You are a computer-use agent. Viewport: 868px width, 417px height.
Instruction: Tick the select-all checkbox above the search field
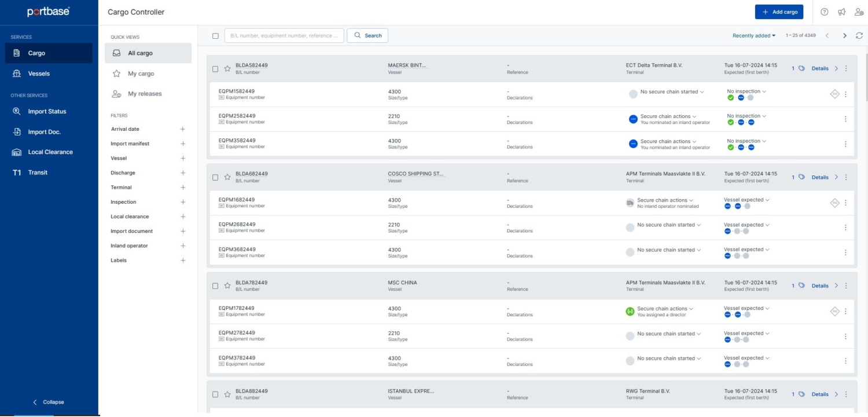[215, 35]
